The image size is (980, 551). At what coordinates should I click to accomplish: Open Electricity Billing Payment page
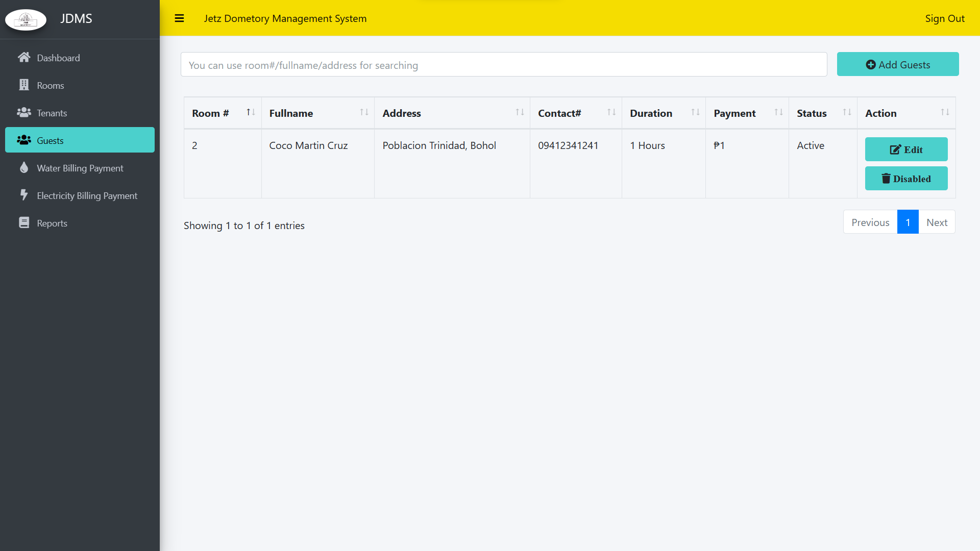(80, 195)
